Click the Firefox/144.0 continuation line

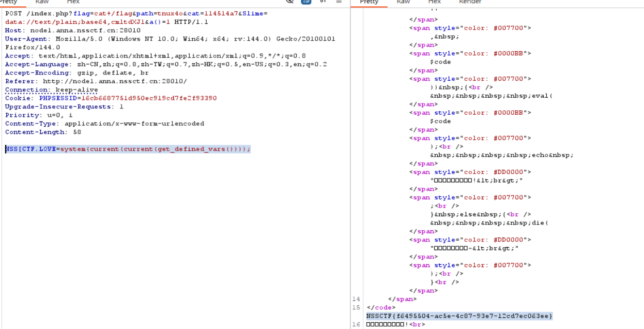(x=32, y=47)
